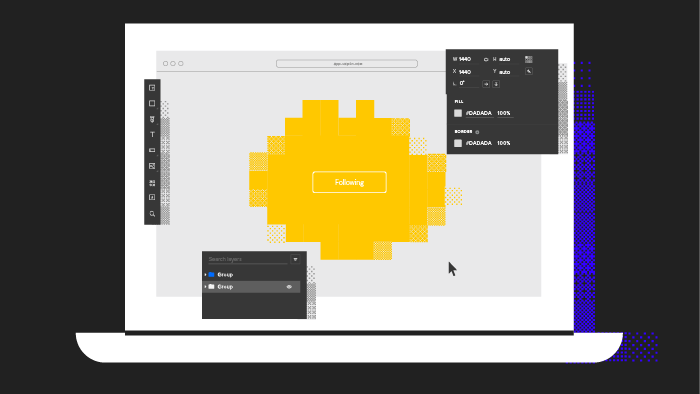
Task: Expand the highlighted white folder Group
Action: (205, 286)
